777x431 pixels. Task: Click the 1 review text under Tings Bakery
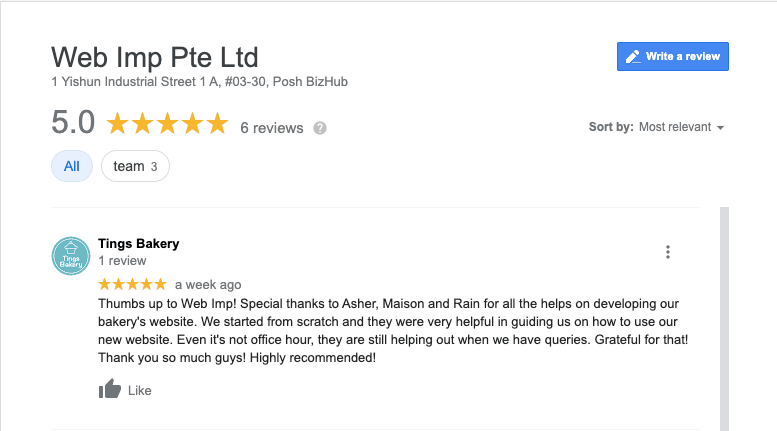point(122,261)
